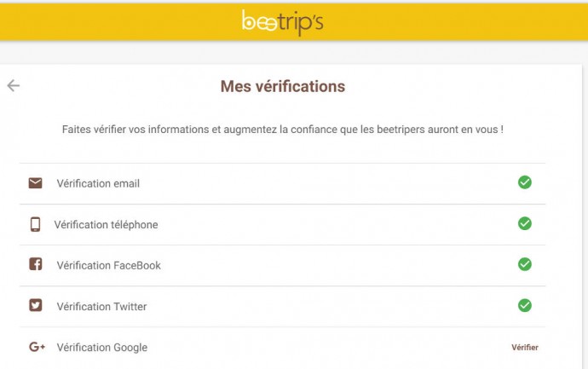Click the Google Plus icon
588x369 pixels.
(37, 347)
